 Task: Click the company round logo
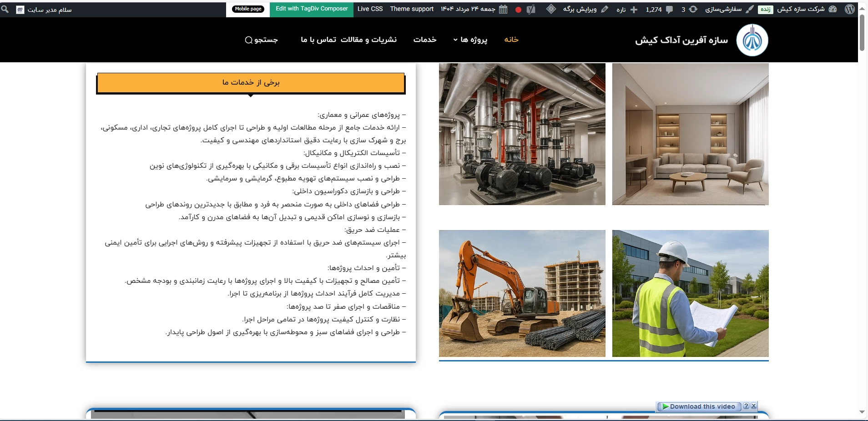click(x=752, y=40)
